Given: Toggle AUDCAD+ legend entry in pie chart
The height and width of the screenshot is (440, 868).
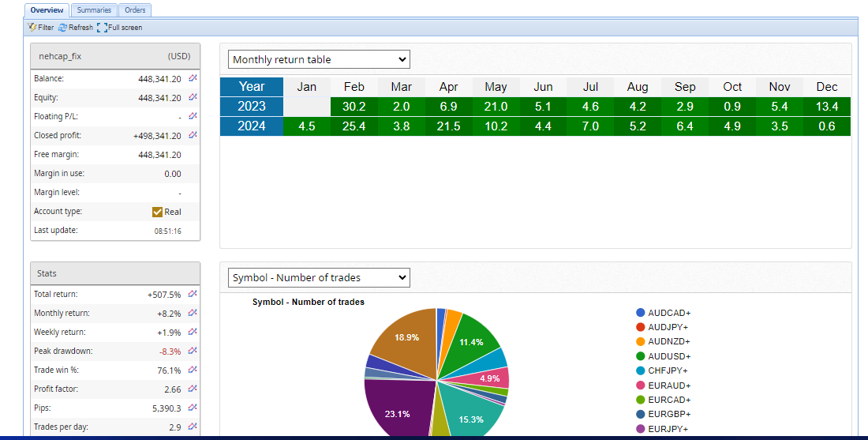Looking at the screenshot, I should [641, 313].
